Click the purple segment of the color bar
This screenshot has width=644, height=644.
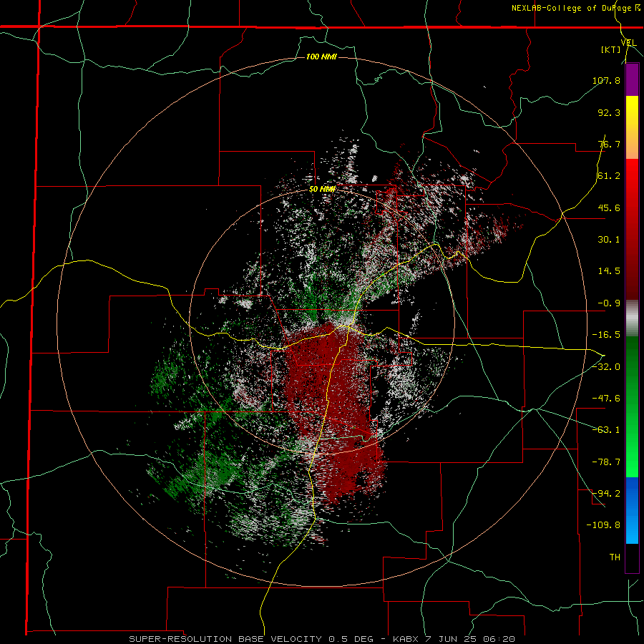pyautogui.click(x=632, y=79)
